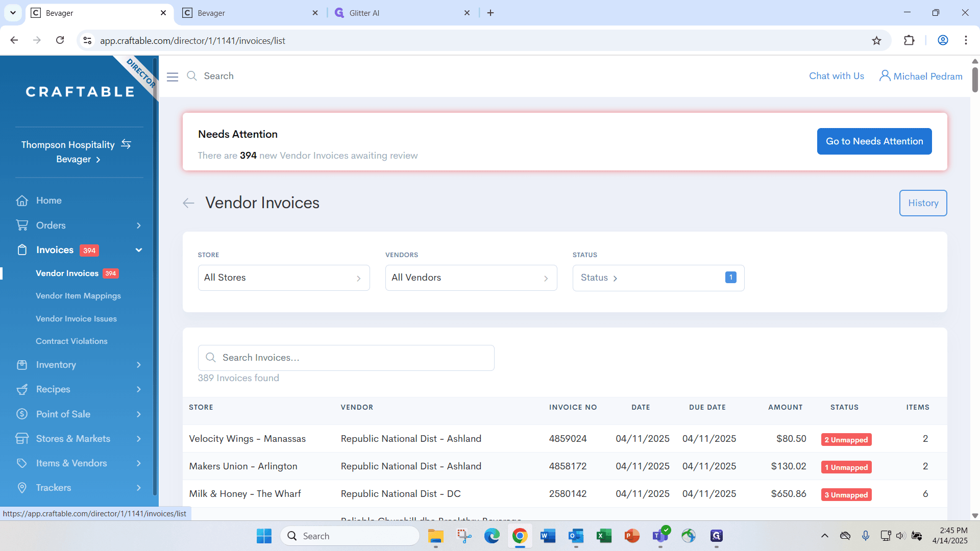Click the Windows taskbar Search box
Viewport: 980px width, 551px height.
tap(350, 536)
